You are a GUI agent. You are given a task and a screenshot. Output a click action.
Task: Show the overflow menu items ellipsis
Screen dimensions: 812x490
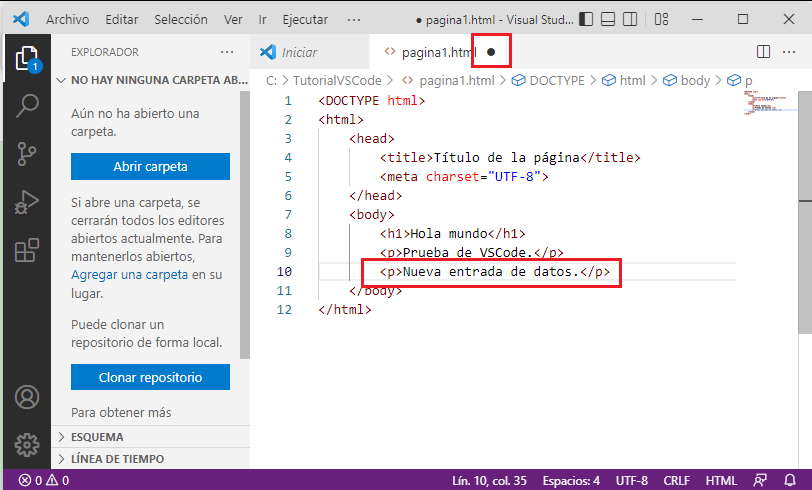tap(354, 19)
